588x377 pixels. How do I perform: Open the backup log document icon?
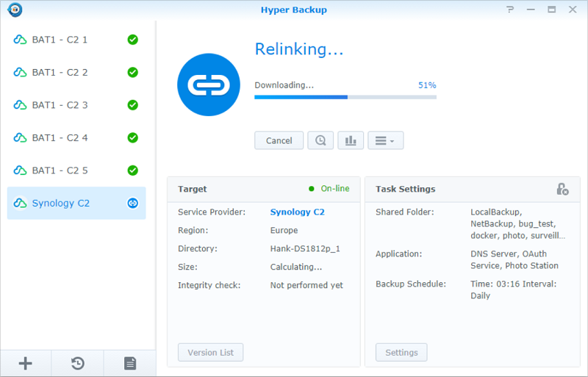129,363
